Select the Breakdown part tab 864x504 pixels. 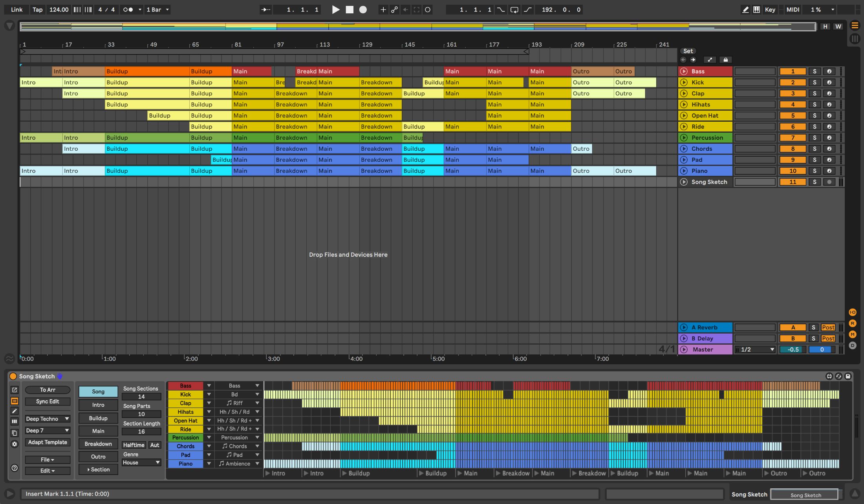[x=98, y=444]
